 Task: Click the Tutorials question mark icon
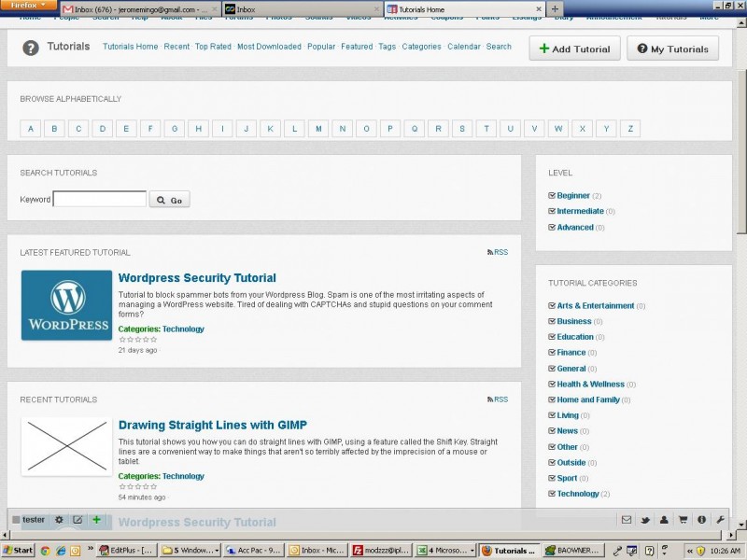[31, 48]
